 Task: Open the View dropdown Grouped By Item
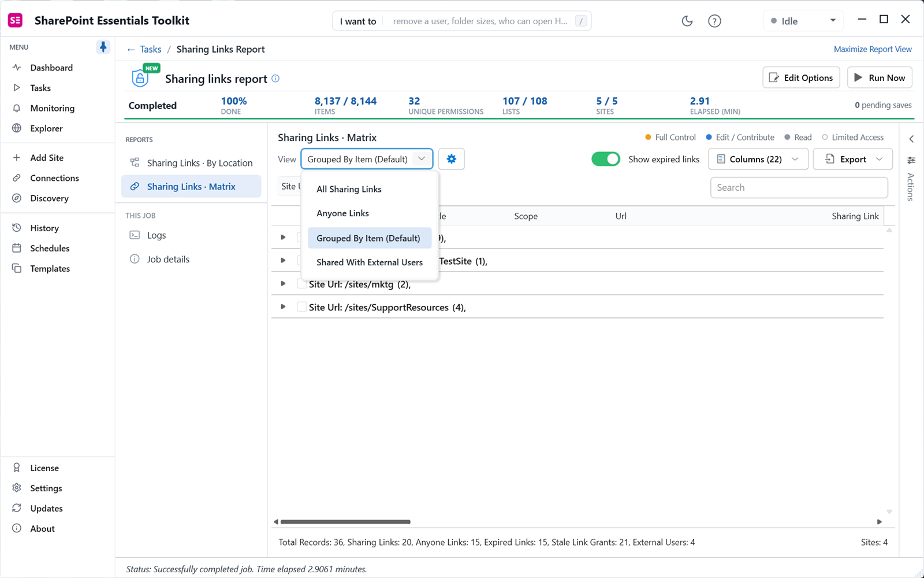coord(367,159)
